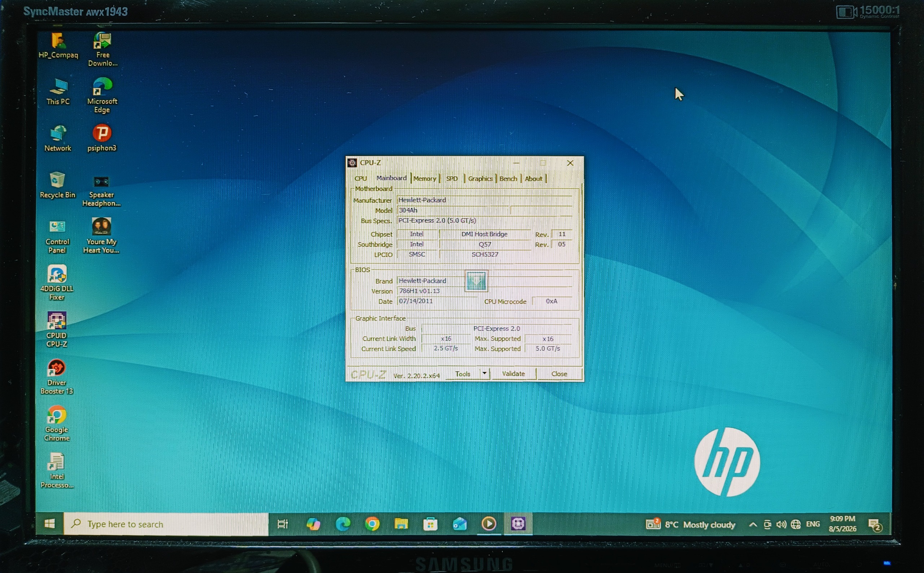Click the Tools button in CPU-Z

463,374
